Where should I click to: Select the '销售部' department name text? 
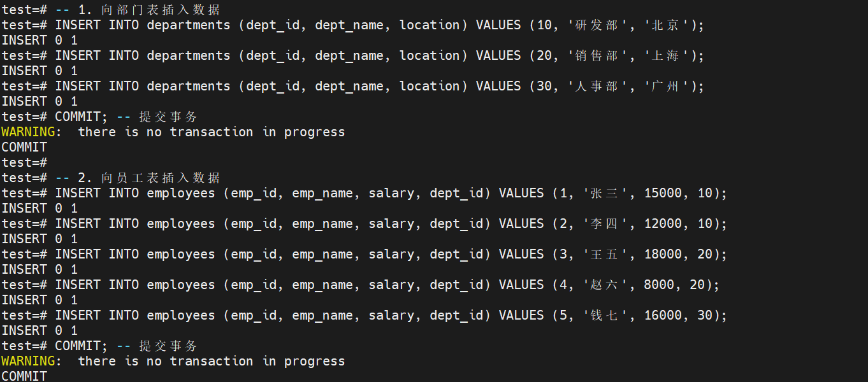597,56
